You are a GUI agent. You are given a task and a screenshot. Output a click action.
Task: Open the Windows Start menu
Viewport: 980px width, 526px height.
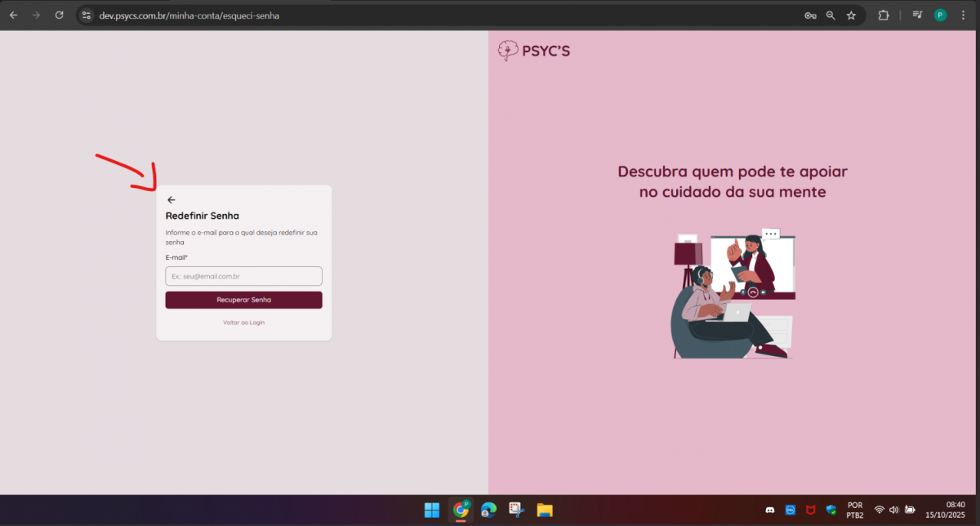click(432, 510)
